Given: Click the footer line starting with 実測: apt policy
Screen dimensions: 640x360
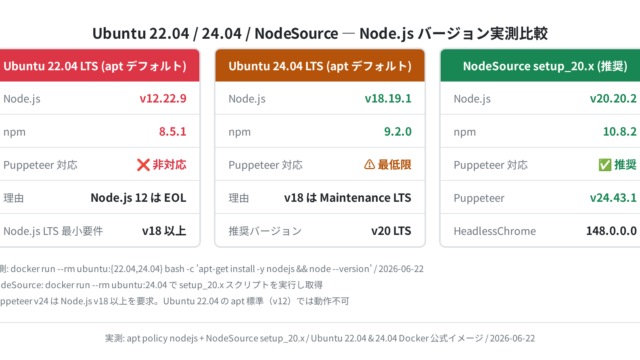Looking at the screenshot, I should tap(320, 338).
